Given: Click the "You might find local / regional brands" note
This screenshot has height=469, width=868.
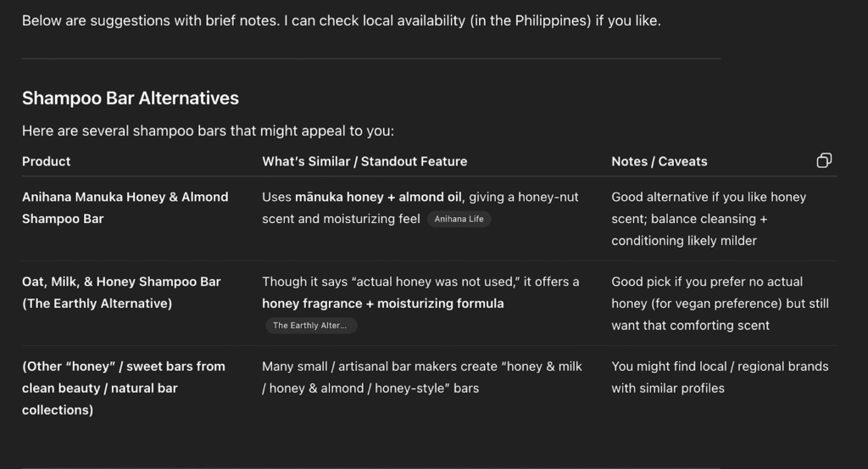Looking at the screenshot, I should tap(720, 366).
